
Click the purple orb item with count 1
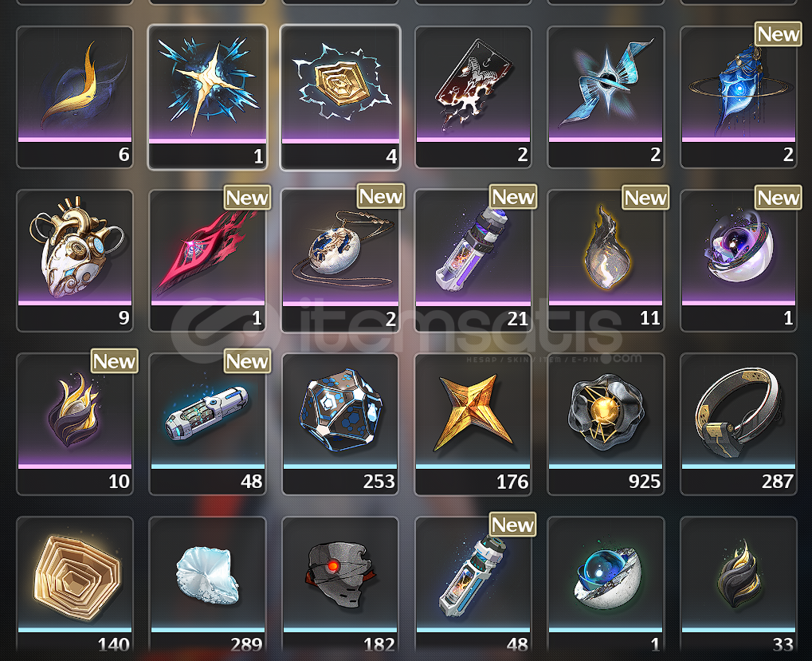[x=739, y=261]
